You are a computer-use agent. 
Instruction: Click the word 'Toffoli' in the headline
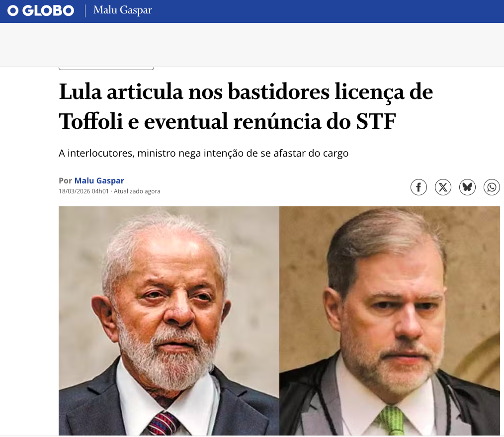tap(90, 122)
